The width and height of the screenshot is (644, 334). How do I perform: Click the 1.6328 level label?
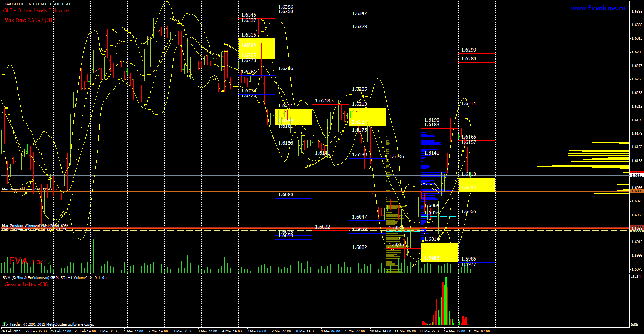click(x=359, y=27)
